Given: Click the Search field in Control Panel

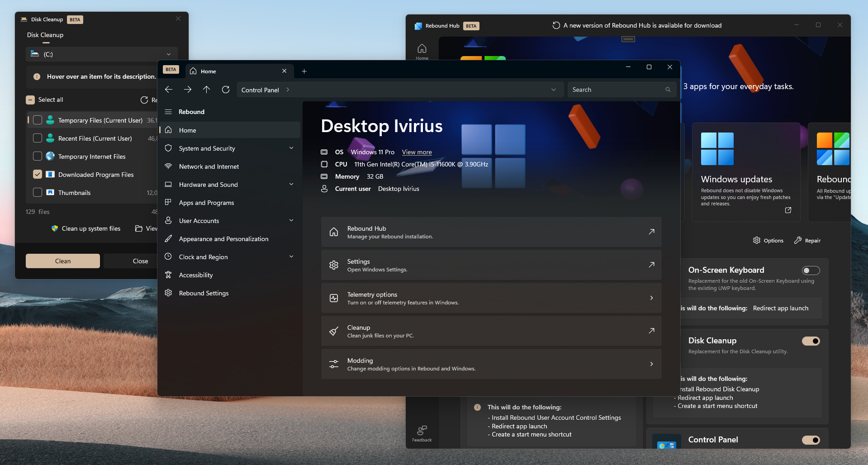Looking at the screenshot, I should [x=622, y=90].
